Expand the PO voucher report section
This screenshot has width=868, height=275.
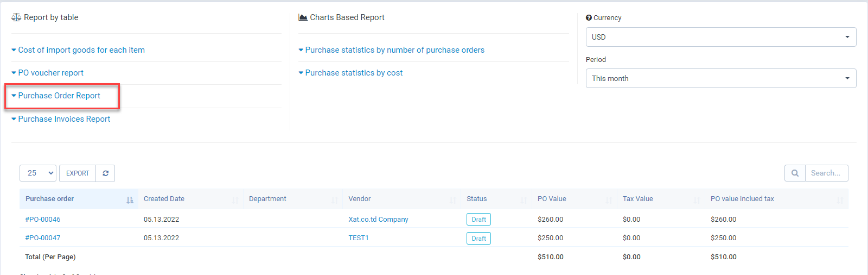click(50, 73)
